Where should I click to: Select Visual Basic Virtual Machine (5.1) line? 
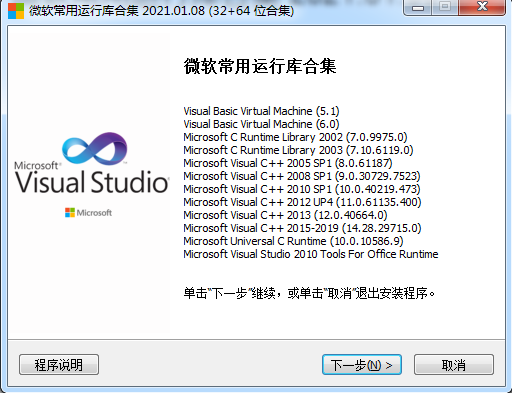(261, 111)
